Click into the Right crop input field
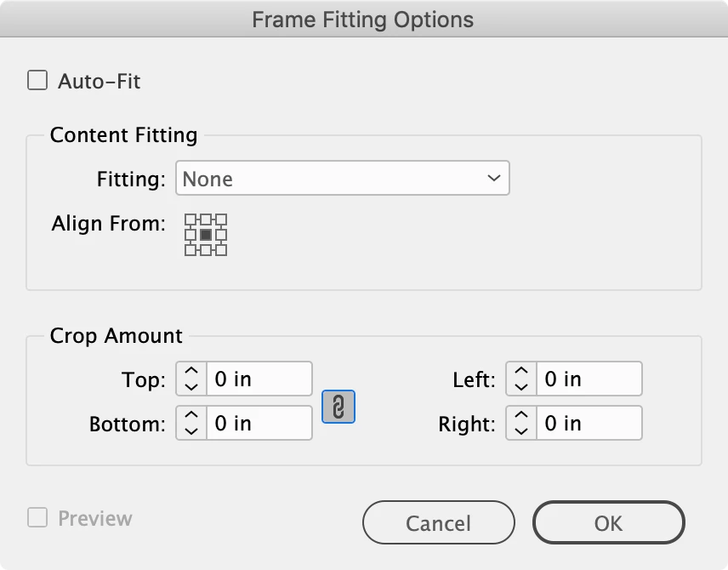The height and width of the screenshot is (570, 728). 589,423
